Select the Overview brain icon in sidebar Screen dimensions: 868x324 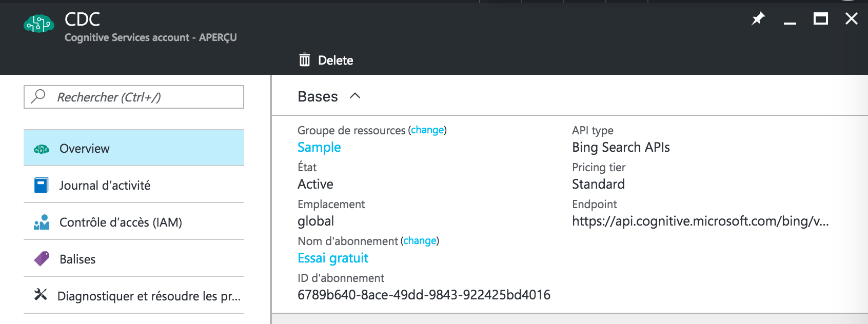pos(42,149)
